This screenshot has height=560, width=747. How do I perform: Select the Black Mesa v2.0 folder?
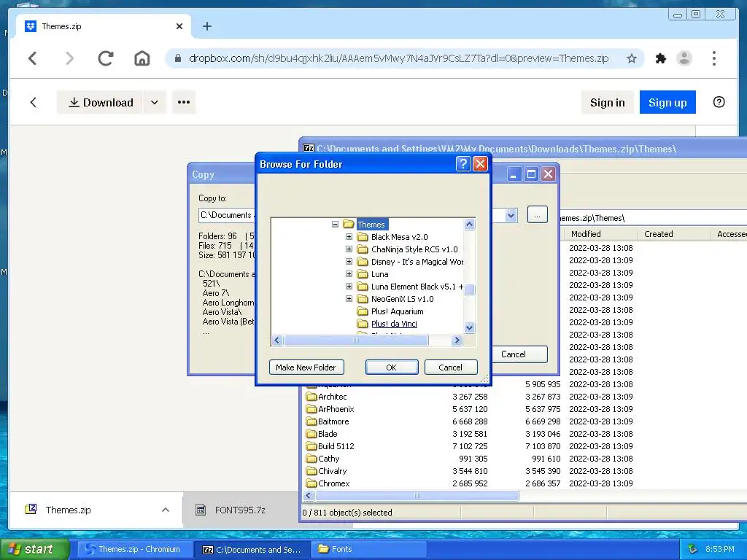399,237
